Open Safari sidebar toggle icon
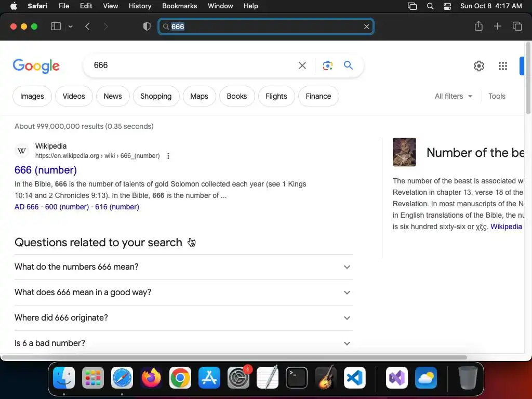532x399 pixels. (x=56, y=26)
